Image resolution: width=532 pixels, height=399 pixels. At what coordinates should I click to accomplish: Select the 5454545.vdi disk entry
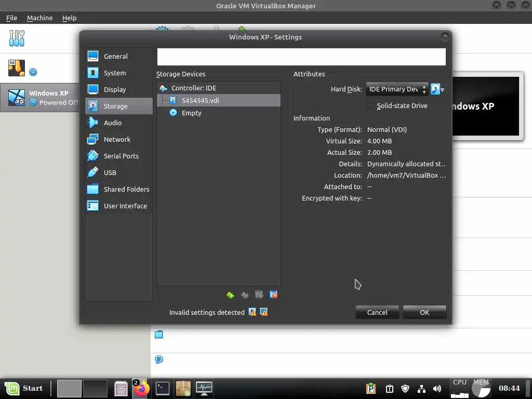click(219, 100)
